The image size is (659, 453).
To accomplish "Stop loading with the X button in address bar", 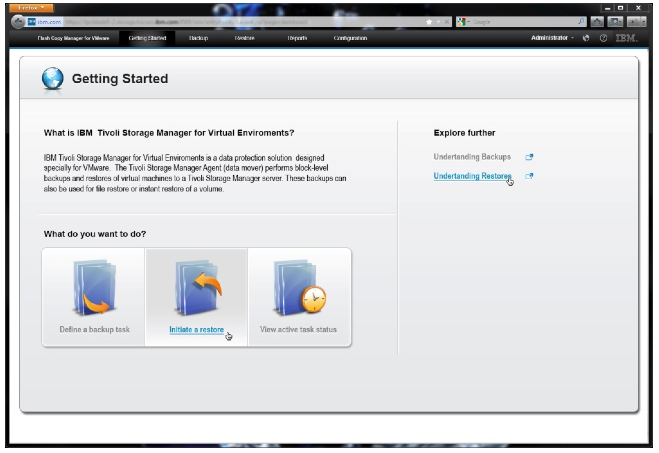I will point(446,22).
